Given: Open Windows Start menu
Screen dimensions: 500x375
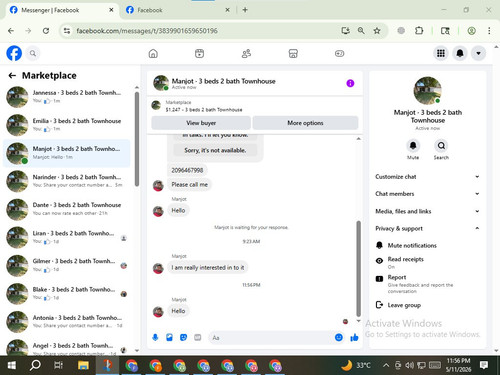Looking at the screenshot, I should [x=12, y=366].
